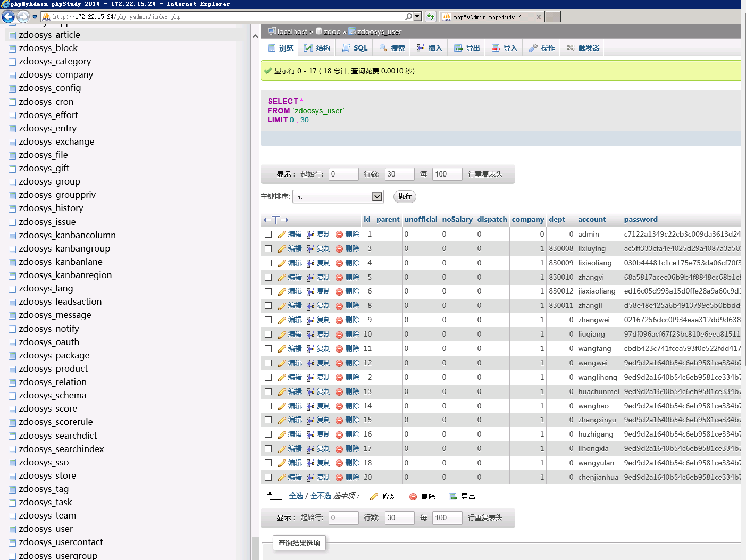746x560 pixels.
Task: Select the checkbox for chenjianhua row
Action: pos(269,478)
